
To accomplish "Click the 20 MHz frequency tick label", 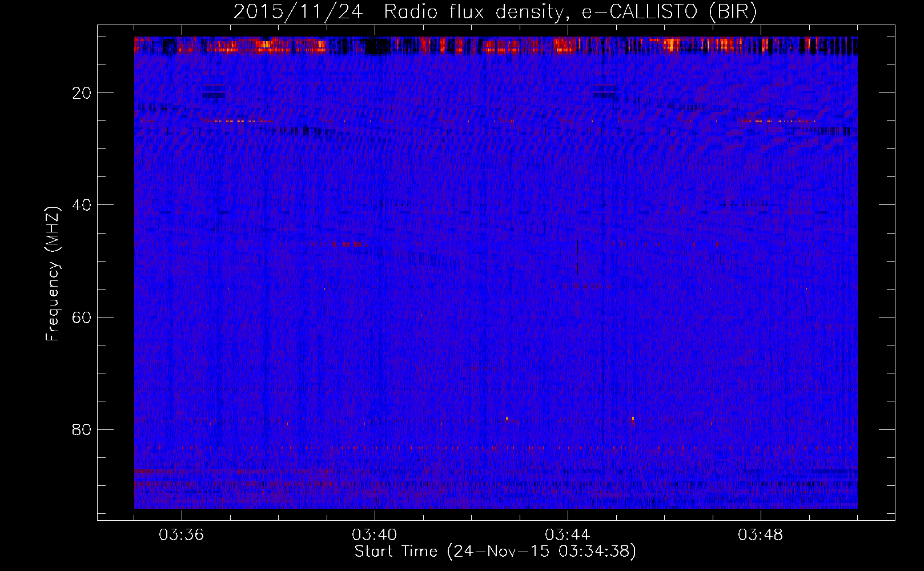I will (82, 93).
